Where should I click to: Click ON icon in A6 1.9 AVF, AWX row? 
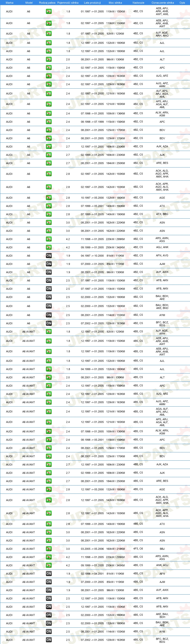49,272
